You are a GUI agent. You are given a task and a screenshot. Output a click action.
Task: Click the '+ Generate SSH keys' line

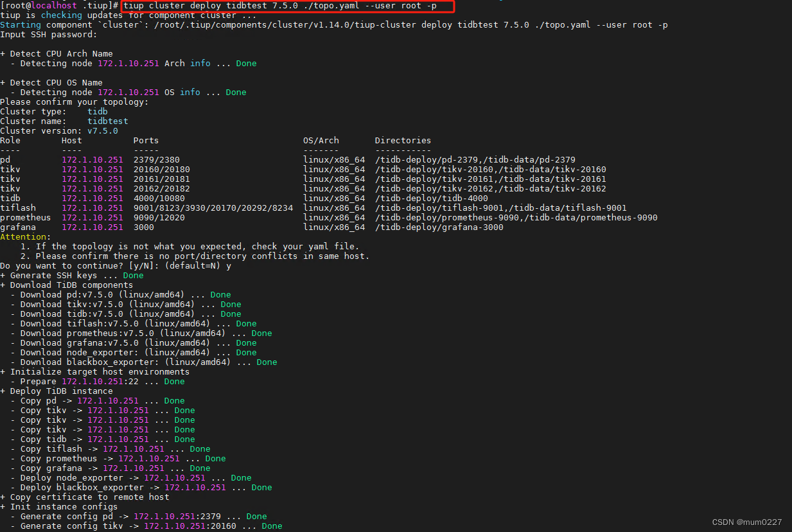pyautogui.click(x=72, y=276)
